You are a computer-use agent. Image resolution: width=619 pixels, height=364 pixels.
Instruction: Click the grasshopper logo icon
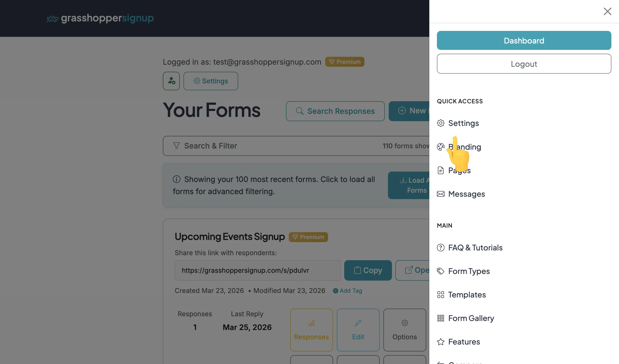[52, 19]
